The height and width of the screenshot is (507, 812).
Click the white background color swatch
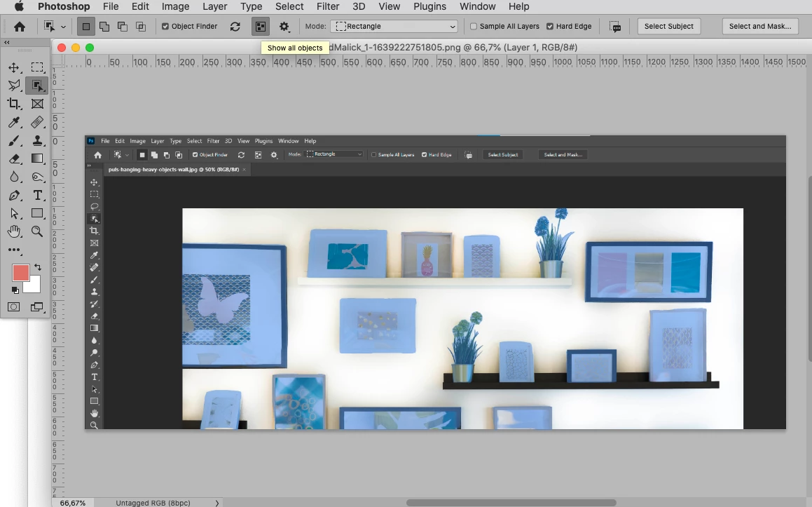pos(34,286)
